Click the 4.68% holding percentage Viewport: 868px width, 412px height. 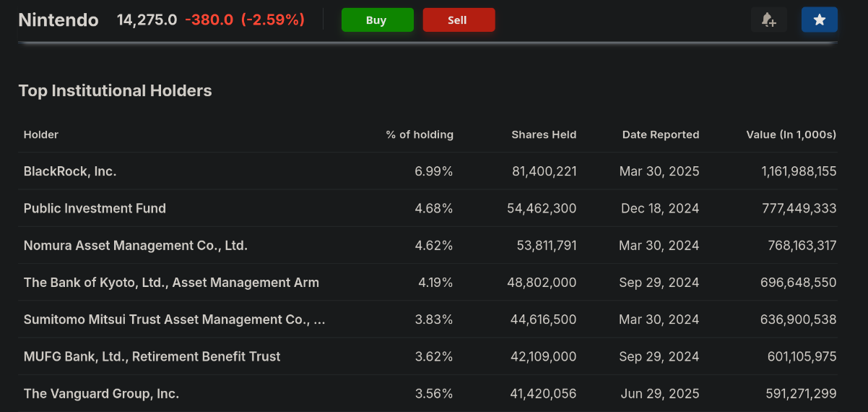point(434,208)
